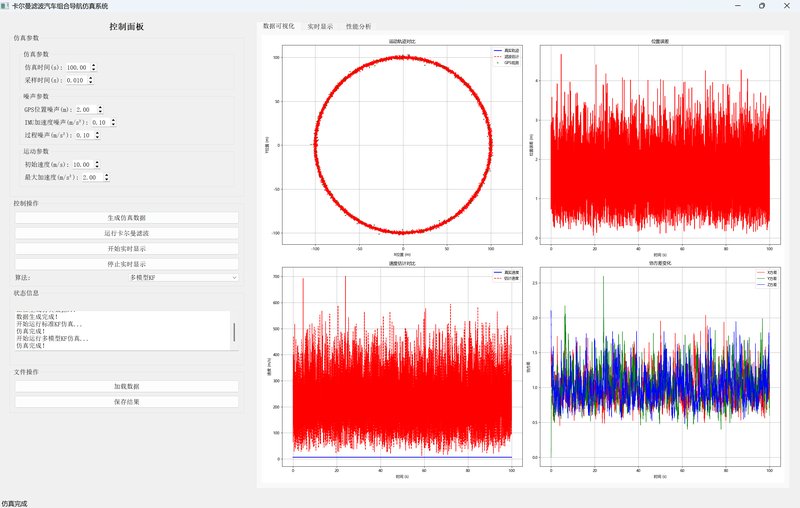Decrease 初始速度 with the down arrow
Screen dimensions: 800x508
(x=97, y=166)
